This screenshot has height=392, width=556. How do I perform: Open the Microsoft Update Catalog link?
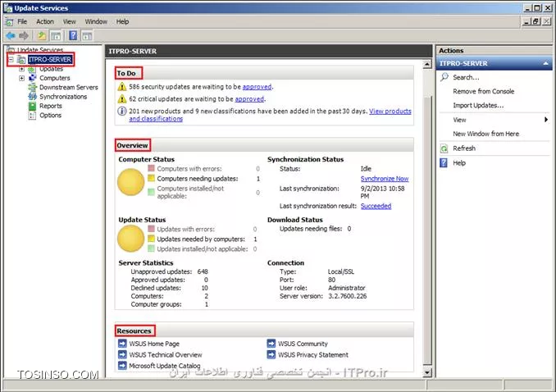click(165, 366)
